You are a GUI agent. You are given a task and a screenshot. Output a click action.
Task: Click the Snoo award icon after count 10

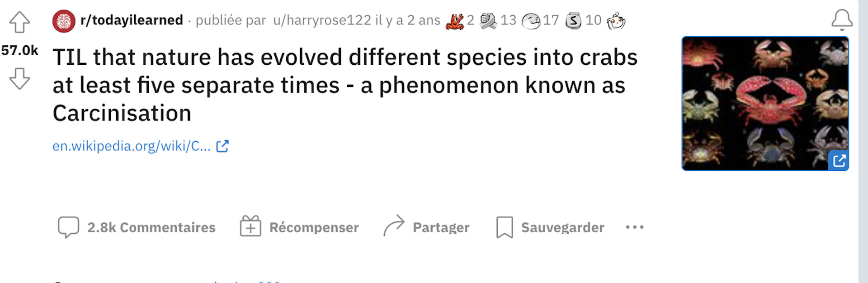pos(616,21)
